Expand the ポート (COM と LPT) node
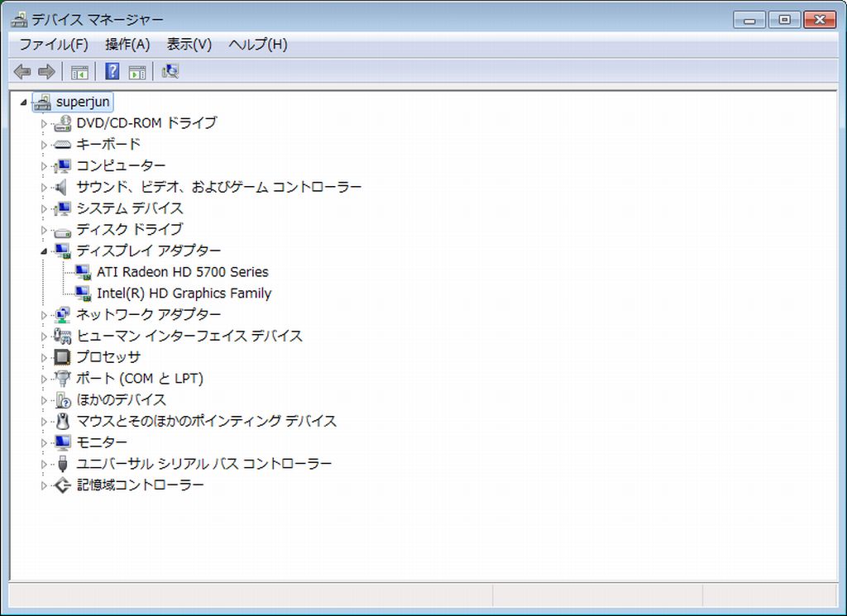This screenshot has height=616, width=847. point(44,379)
